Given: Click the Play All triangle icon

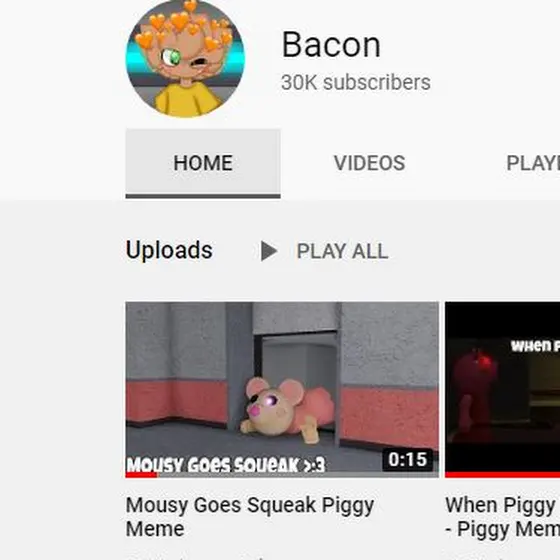Looking at the screenshot, I should pos(269,251).
